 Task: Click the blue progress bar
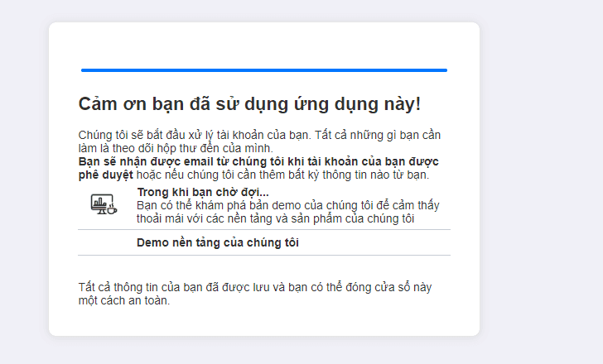[x=263, y=70]
